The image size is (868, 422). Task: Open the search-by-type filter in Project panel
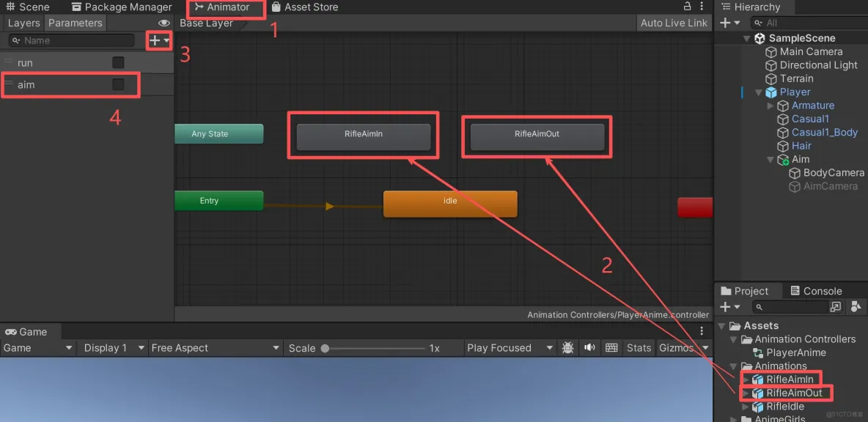[x=856, y=306]
